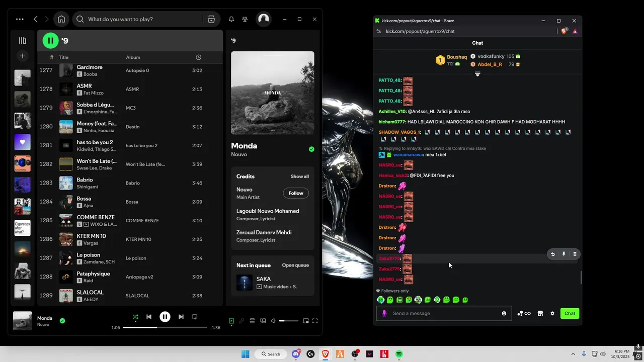The width and height of the screenshot is (644, 362).
Task: Open queue from Next in queue
Action: pos(295,265)
